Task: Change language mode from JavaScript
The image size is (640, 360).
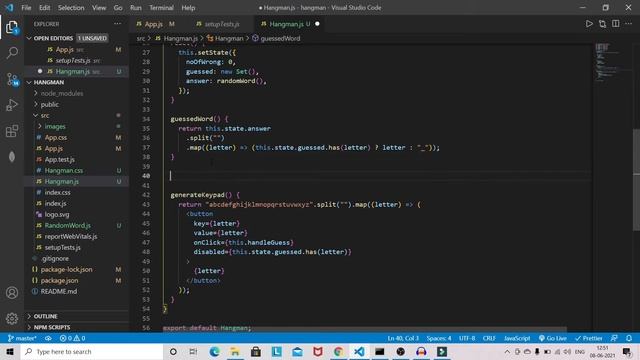Action: coord(517,338)
